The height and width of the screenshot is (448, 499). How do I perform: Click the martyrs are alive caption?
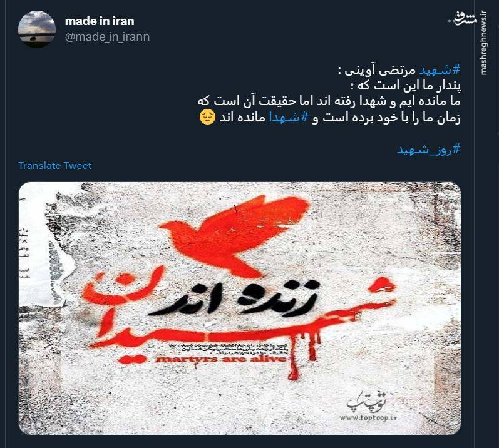[220, 359]
